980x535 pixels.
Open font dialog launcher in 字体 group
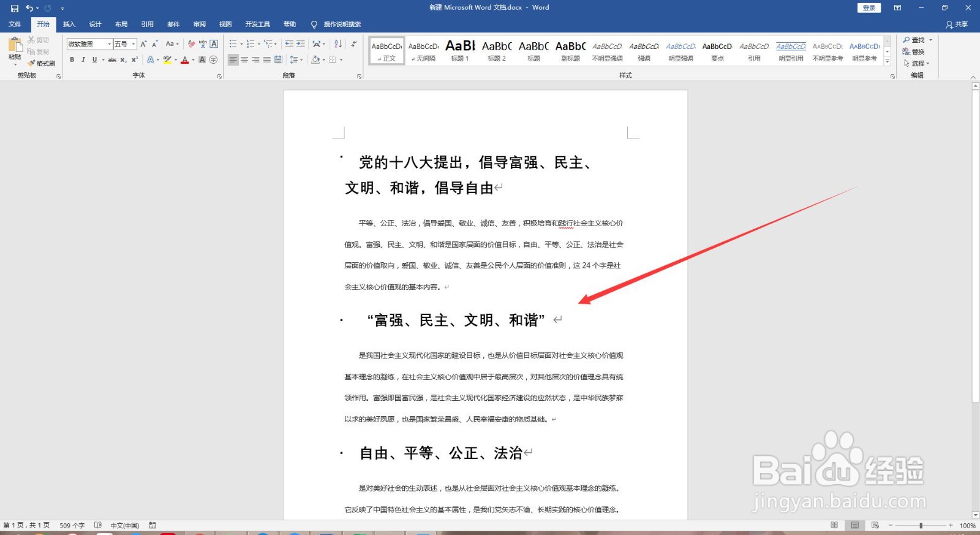[x=219, y=77]
